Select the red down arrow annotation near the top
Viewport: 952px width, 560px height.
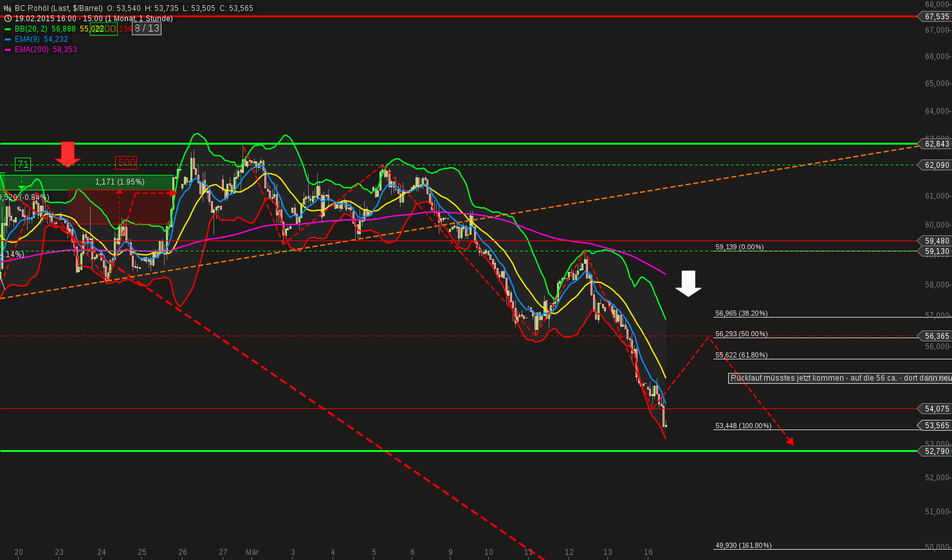pyautogui.click(x=68, y=152)
